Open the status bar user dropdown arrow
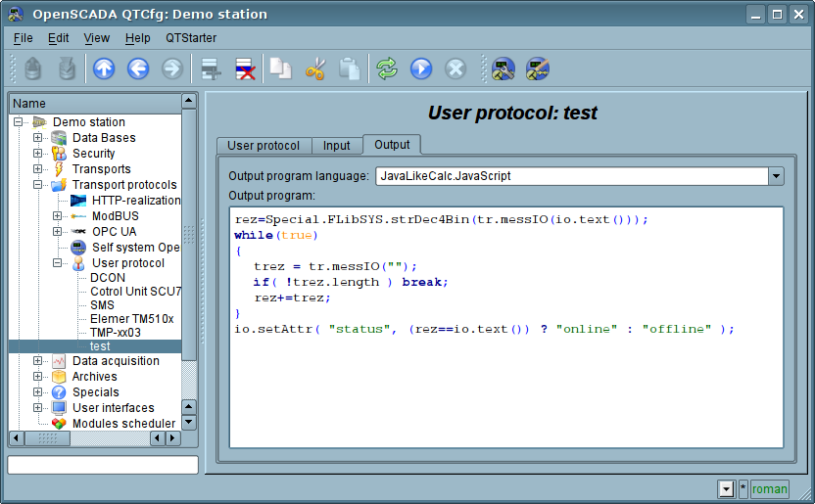815x504 pixels. [726, 489]
